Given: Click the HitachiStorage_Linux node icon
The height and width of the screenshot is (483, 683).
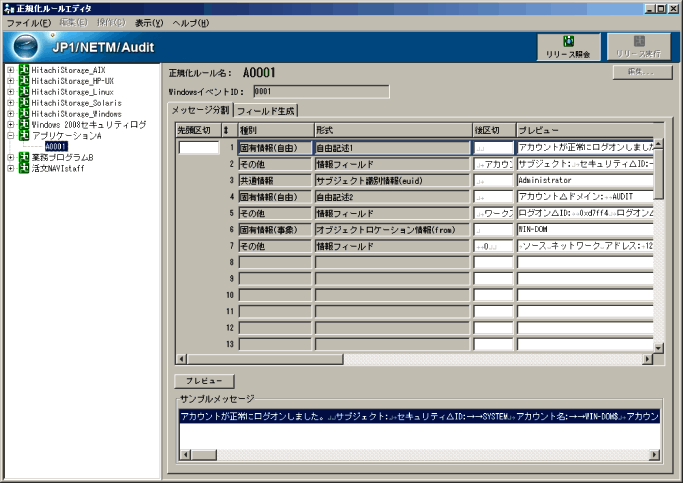Looking at the screenshot, I should pyautogui.click(x=23, y=92).
